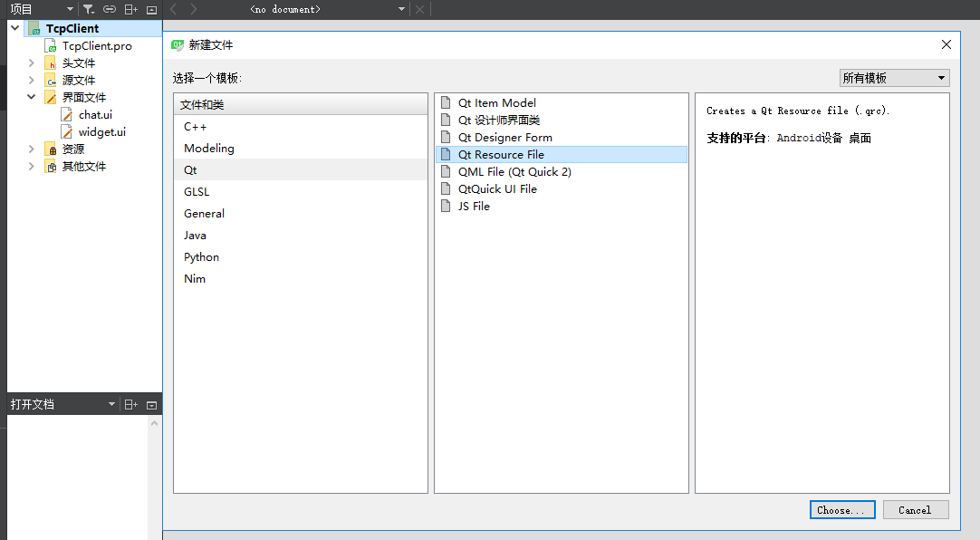
Task: Click the chat.ui file icon
Action: coord(66,114)
